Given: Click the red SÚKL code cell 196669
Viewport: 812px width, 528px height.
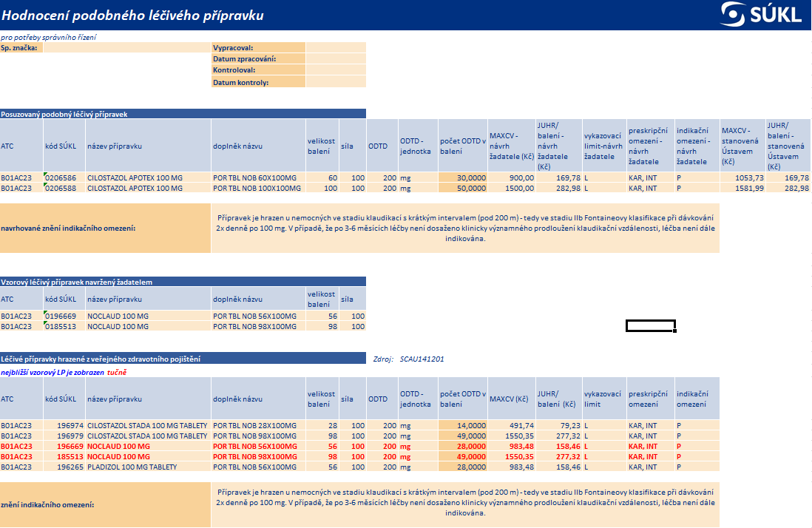Looking at the screenshot, I should pyautogui.click(x=64, y=446).
